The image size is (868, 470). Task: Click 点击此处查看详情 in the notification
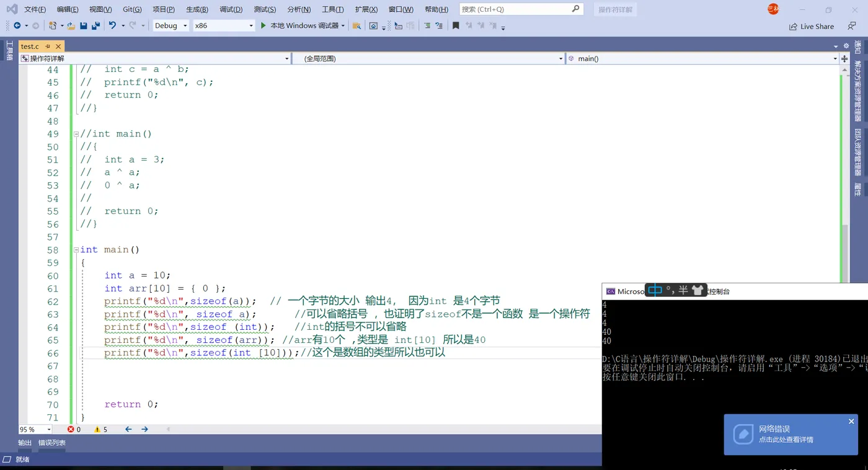coord(786,440)
